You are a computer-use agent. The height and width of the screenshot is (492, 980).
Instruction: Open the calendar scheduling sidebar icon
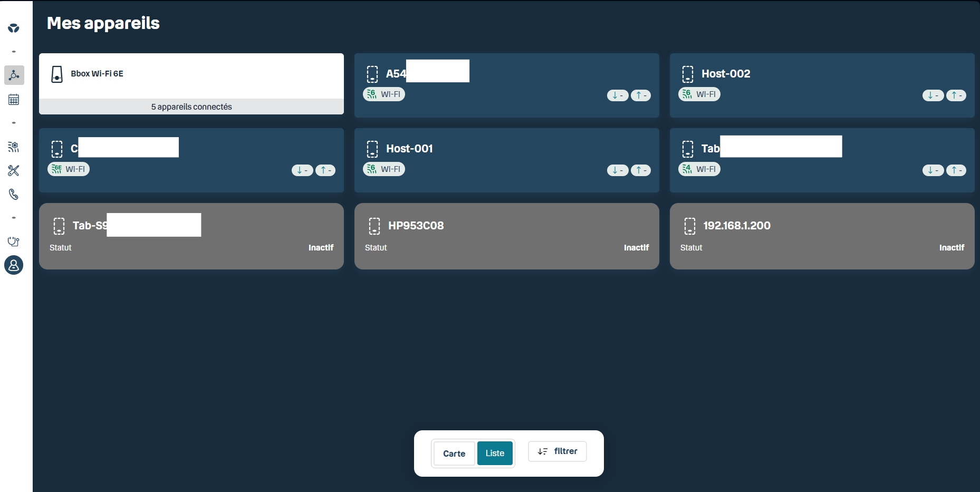[x=14, y=99]
